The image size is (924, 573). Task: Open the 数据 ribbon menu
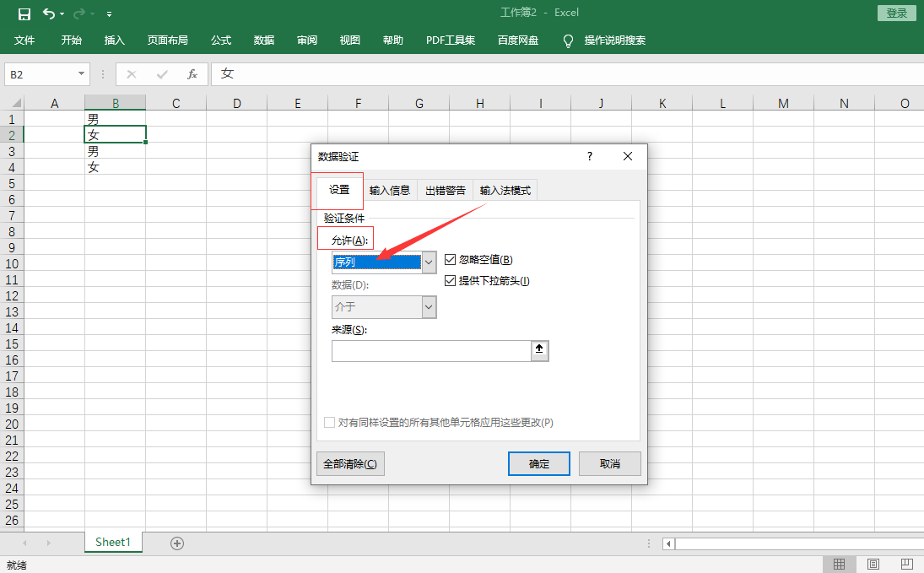pyautogui.click(x=263, y=39)
